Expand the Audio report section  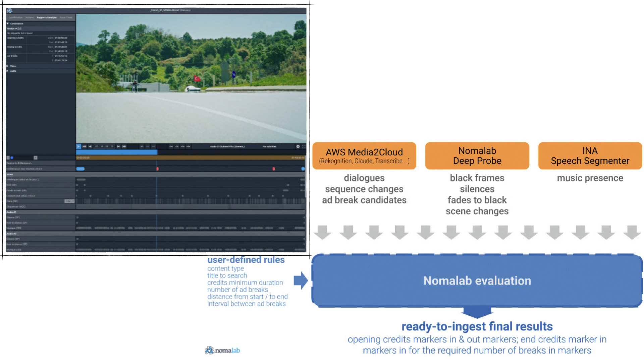(x=8, y=71)
